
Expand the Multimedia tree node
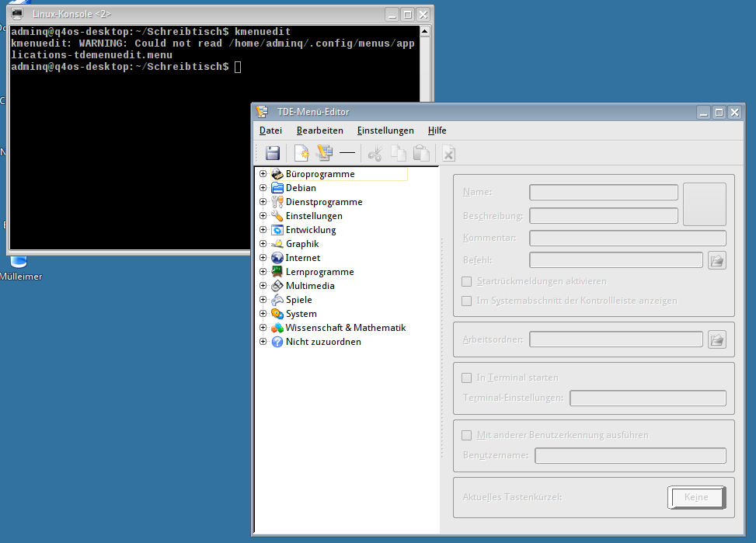(263, 286)
